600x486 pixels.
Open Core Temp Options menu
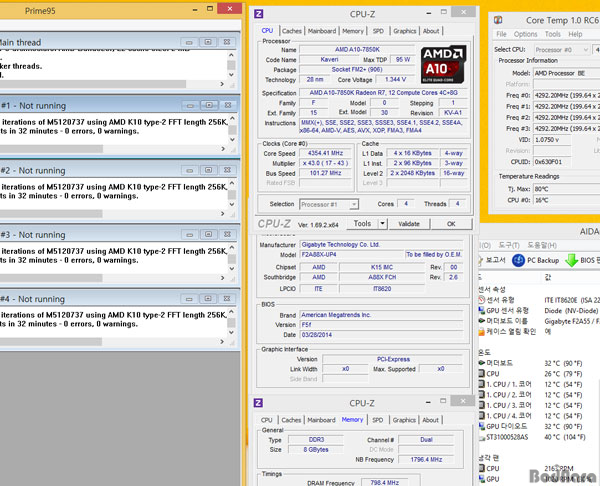(x=525, y=34)
